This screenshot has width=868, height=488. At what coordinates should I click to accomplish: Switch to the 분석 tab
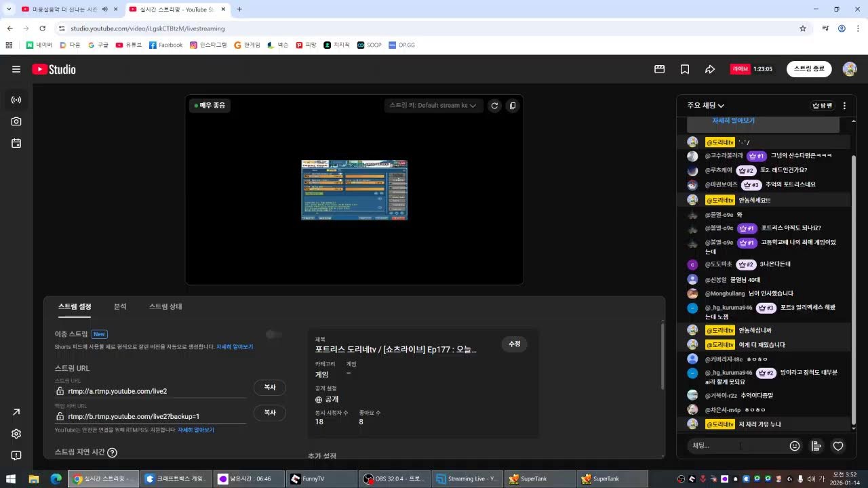tap(120, 306)
